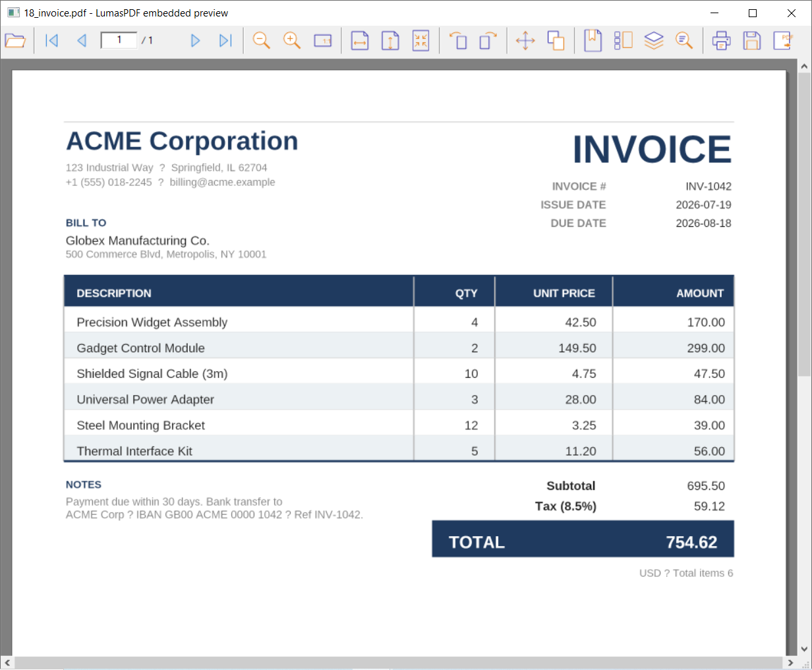Click the vertical scrollbar down arrow
The image size is (812, 670).
(804, 649)
